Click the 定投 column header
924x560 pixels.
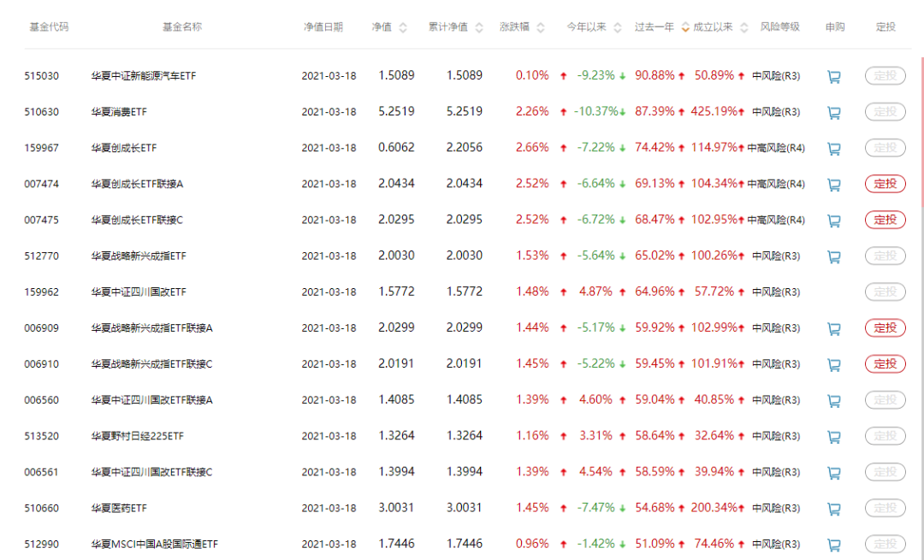pyautogui.click(x=885, y=27)
